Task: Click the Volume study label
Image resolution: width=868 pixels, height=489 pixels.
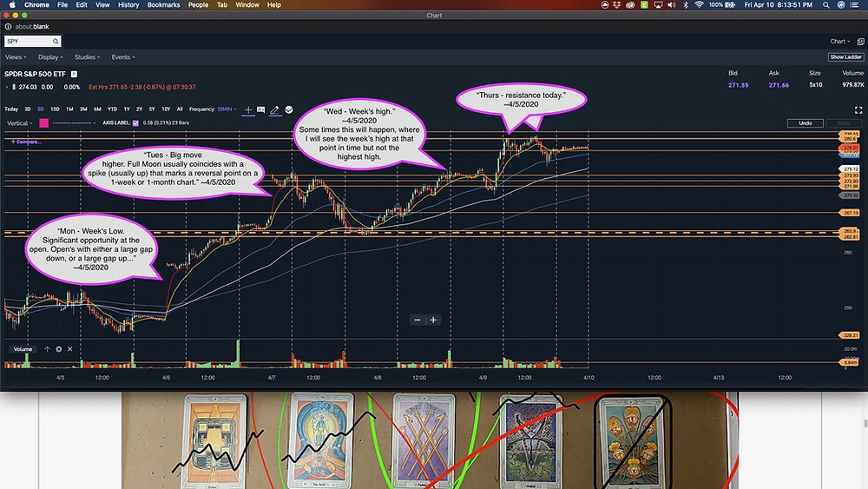Action: [23, 349]
